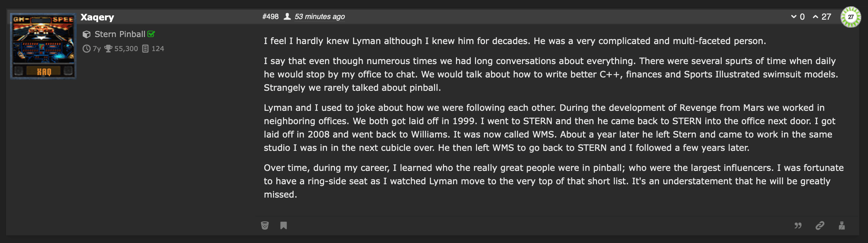
Task: Click the cube icon next to Stern Pinball
Action: click(x=87, y=34)
